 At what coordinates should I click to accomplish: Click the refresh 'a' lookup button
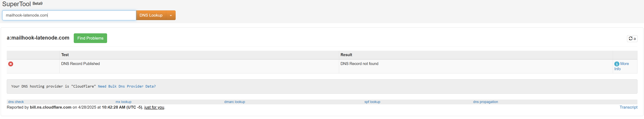632,39
